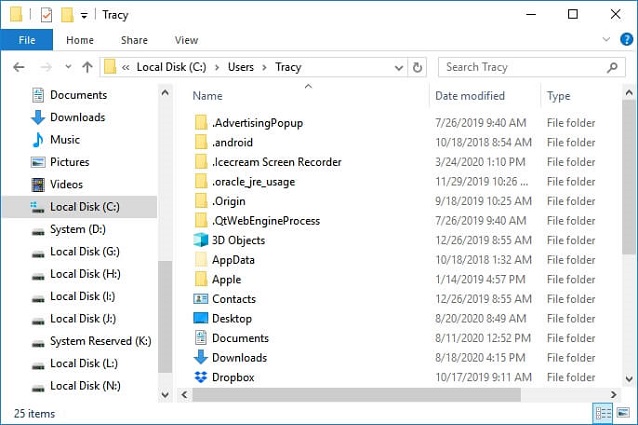Switch to the Home ribbon tab
This screenshot has height=425, width=638.
pos(80,40)
